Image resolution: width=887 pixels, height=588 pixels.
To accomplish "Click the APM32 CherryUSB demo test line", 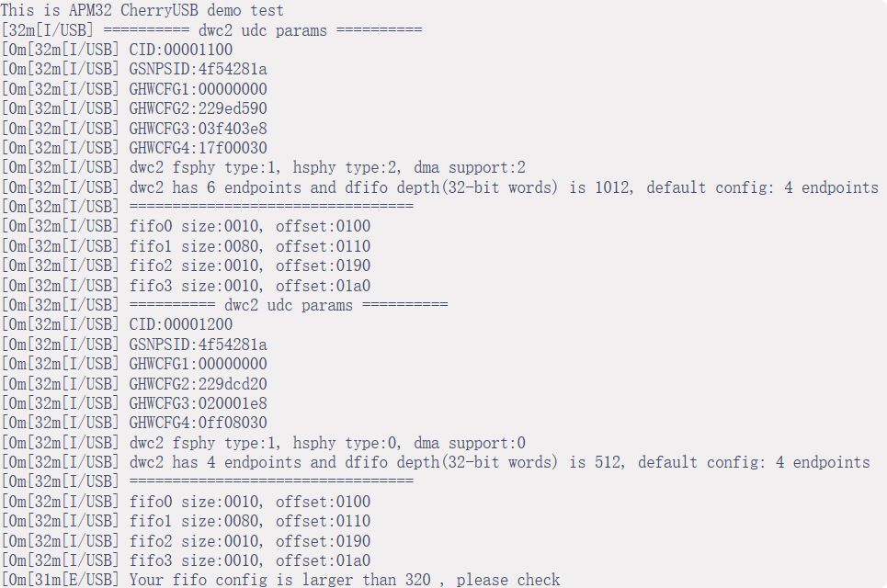I will 142,11.
